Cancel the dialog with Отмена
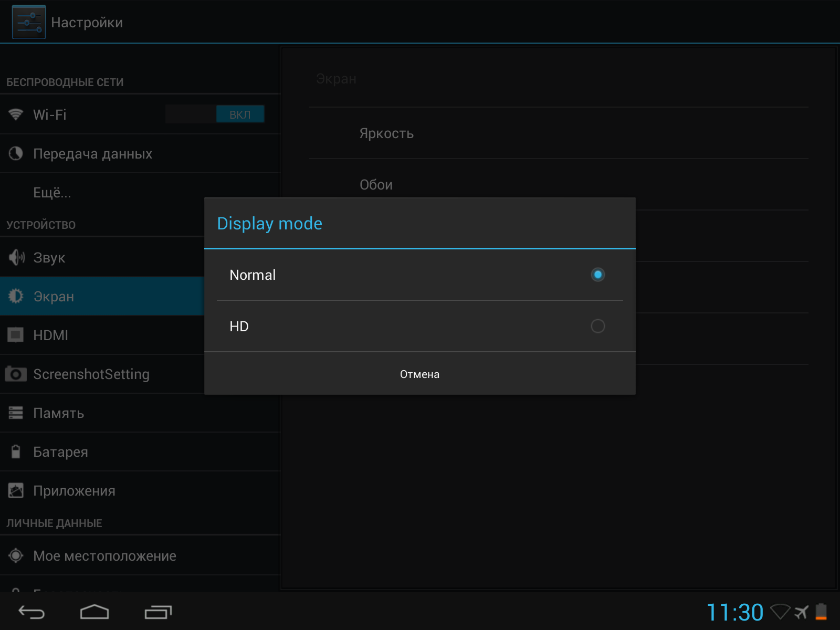 click(419, 374)
